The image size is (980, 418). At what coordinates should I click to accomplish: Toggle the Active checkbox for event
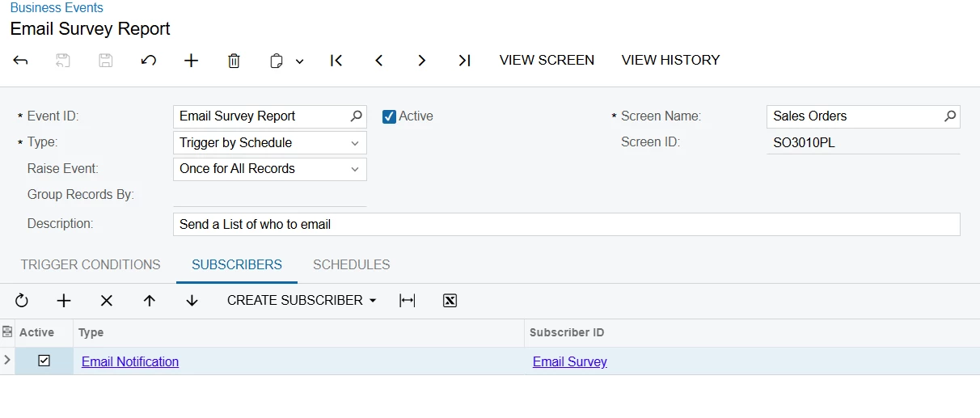pos(390,116)
